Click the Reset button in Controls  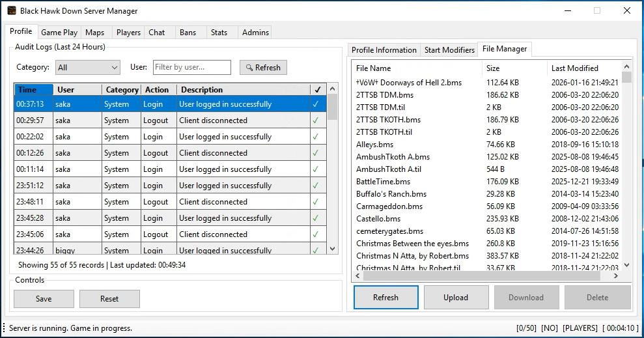(x=109, y=299)
